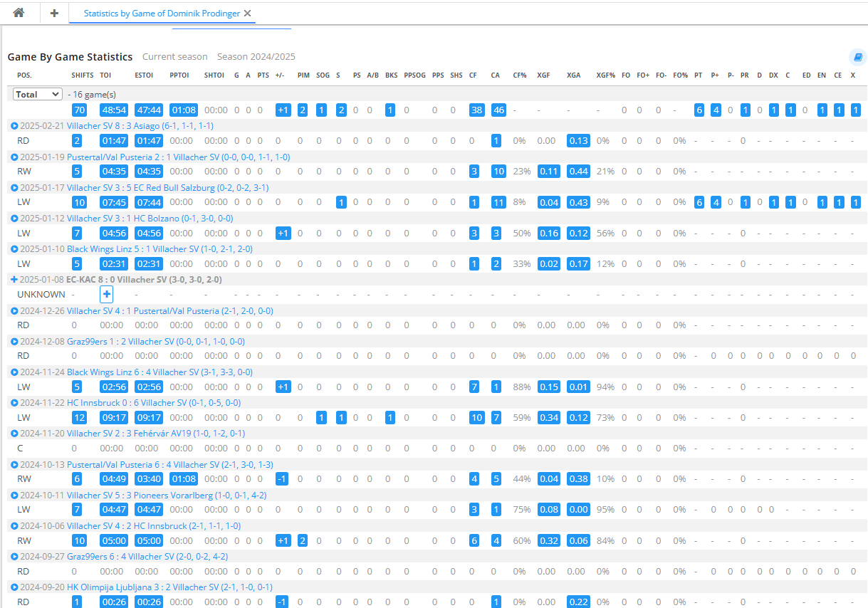868x608 pixels.
Task: Switch to Statistics by Game of Dominik Prodinger tab
Action: click(162, 14)
